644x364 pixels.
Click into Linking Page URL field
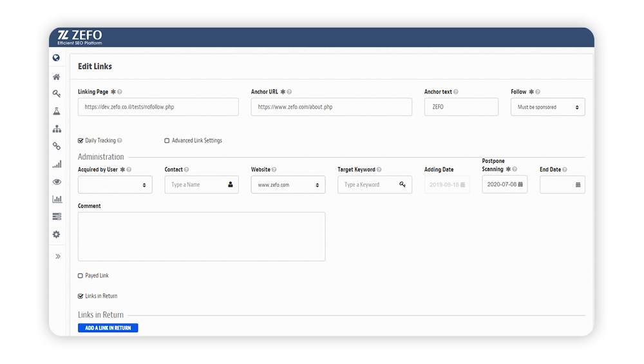coord(158,107)
